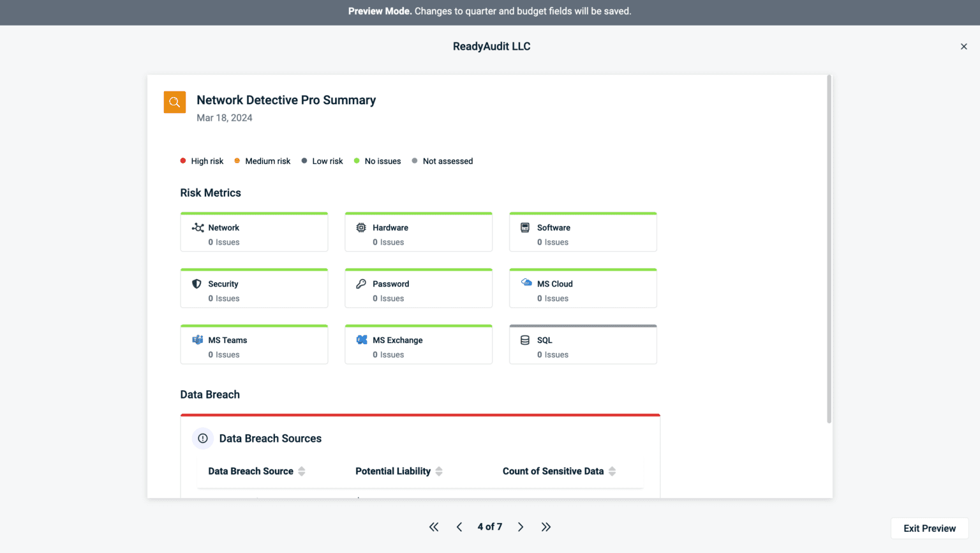Sort by the Data Breach Source column
Image resolution: width=980 pixels, height=553 pixels.
303,471
